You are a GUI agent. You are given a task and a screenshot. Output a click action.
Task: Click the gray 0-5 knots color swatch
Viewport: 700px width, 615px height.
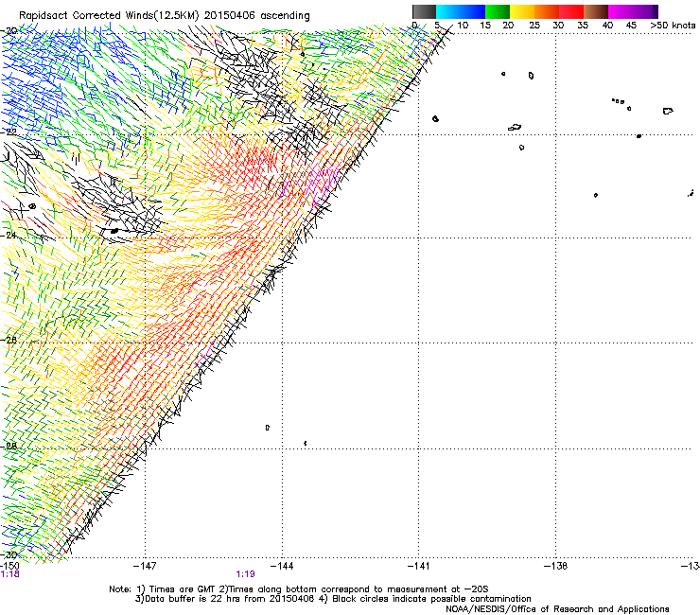(424, 11)
